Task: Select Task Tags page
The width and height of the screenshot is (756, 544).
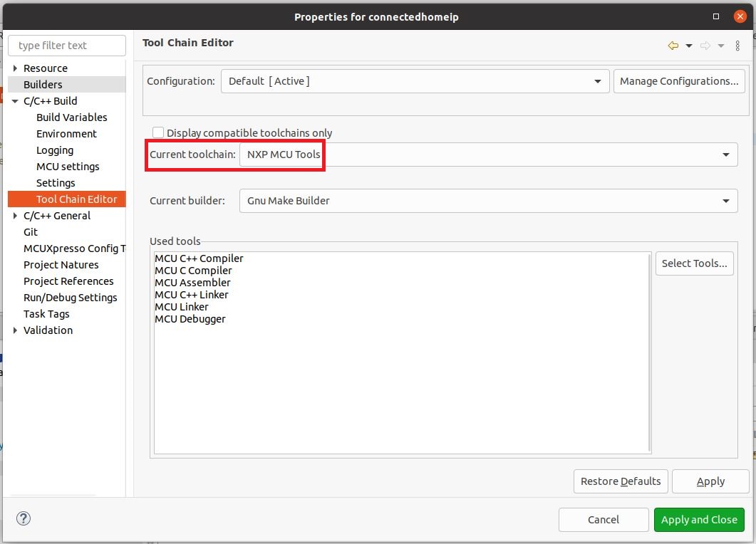Action: [x=46, y=314]
